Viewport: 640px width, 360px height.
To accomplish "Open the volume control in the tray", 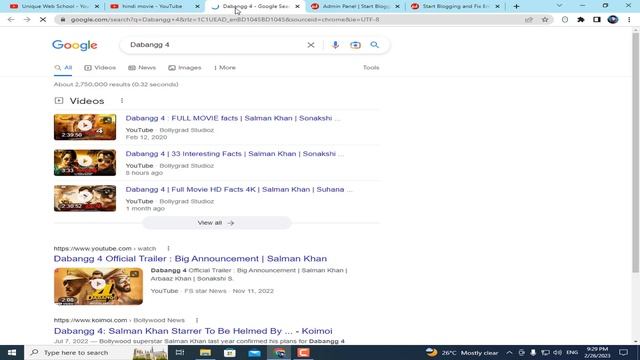I will click(x=558, y=353).
